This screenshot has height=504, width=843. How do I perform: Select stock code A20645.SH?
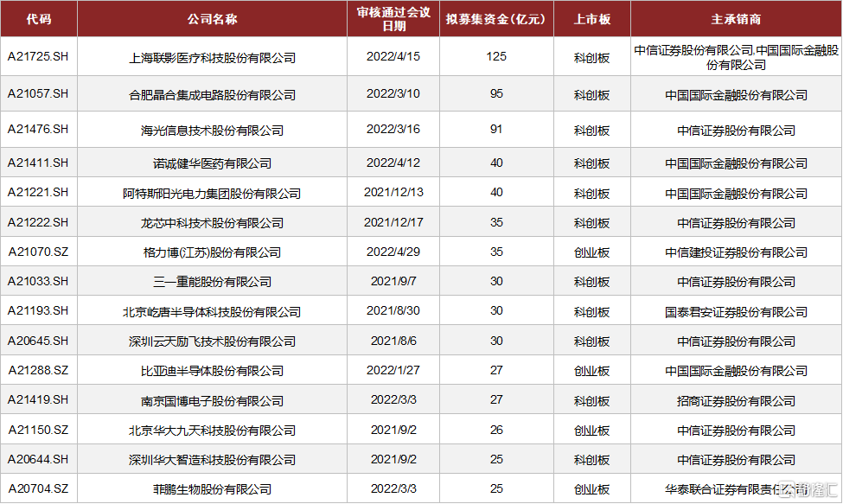[38, 341]
